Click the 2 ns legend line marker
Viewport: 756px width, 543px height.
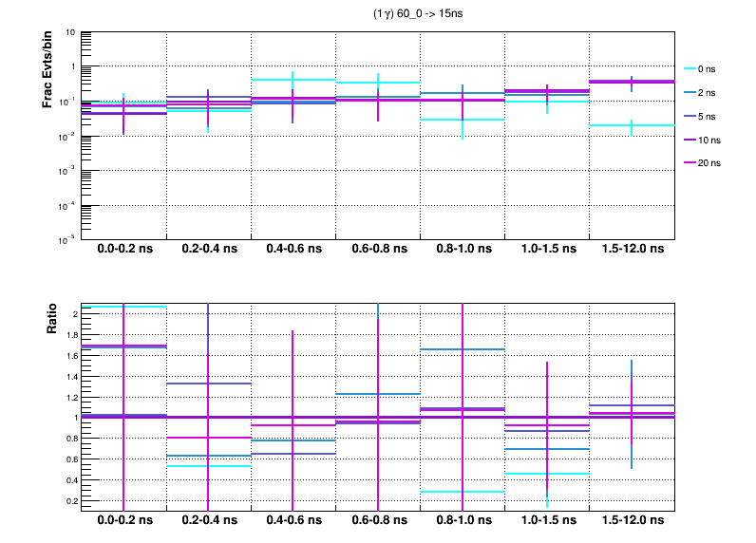[x=690, y=93]
